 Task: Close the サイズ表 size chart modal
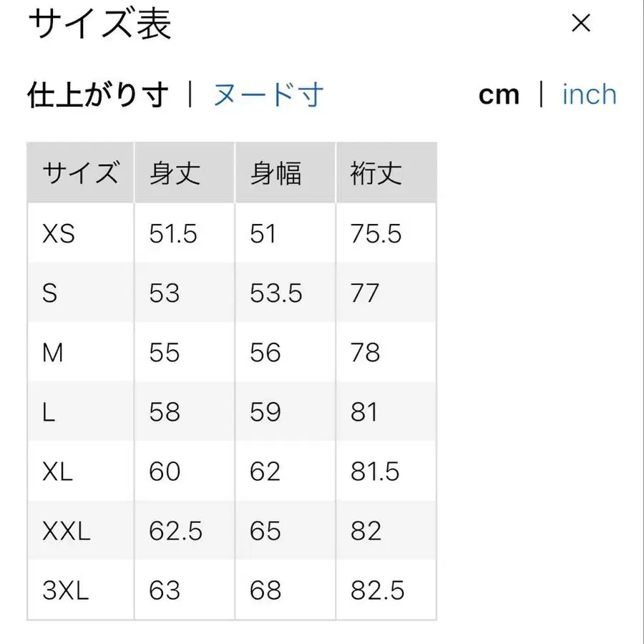click(x=581, y=24)
